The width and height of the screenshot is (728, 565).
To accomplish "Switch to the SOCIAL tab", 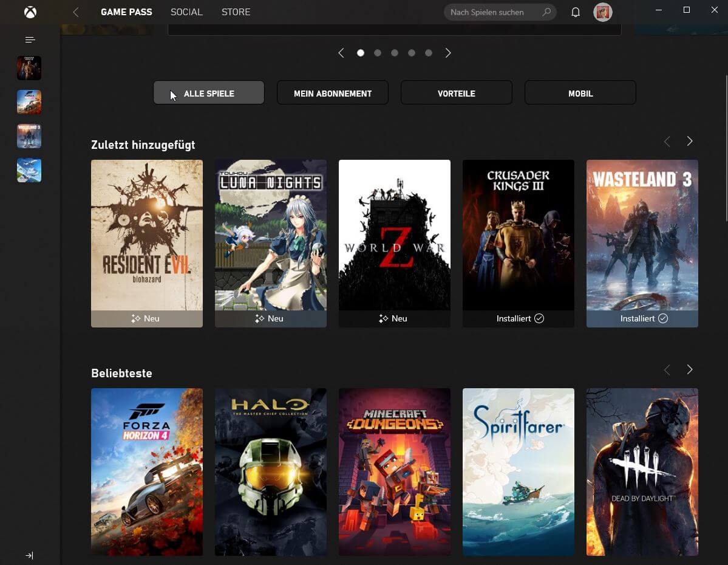I will coord(186,12).
